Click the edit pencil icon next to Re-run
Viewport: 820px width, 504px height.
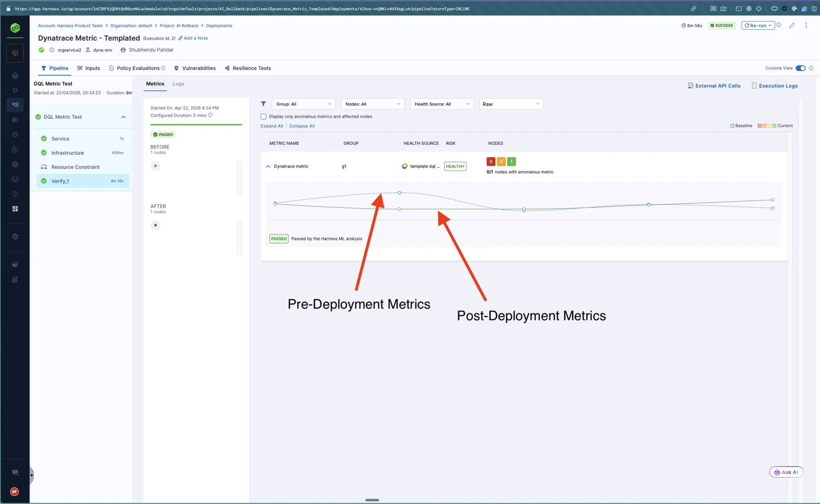click(x=792, y=26)
